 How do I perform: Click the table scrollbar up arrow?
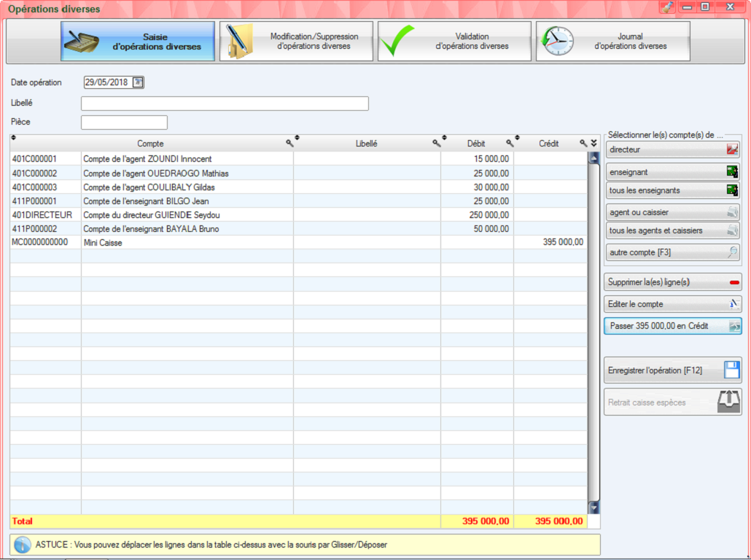tap(594, 158)
